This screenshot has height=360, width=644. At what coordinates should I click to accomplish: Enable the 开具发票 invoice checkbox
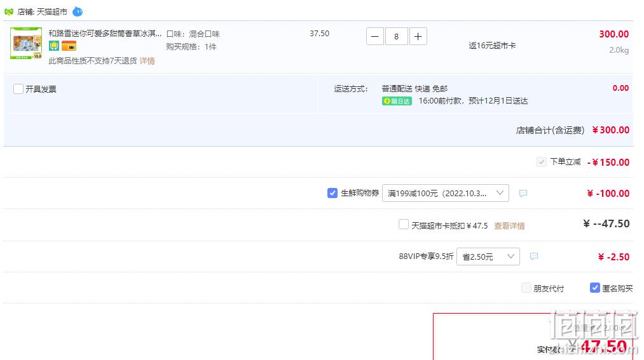[18, 89]
